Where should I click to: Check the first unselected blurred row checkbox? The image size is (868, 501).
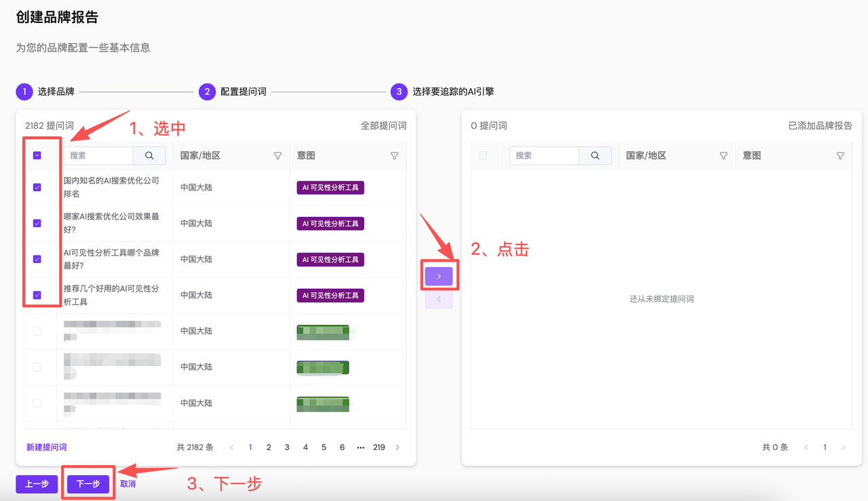(37, 331)
